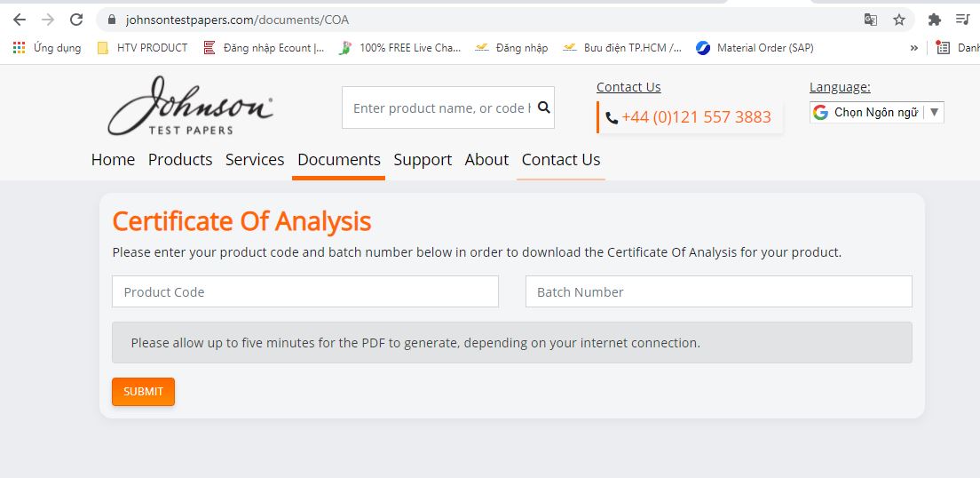Expand the bookmarks overflow chevron
The width and height of the screenshot is (980, 478).
pyautogui.click(x=914, y=48)
